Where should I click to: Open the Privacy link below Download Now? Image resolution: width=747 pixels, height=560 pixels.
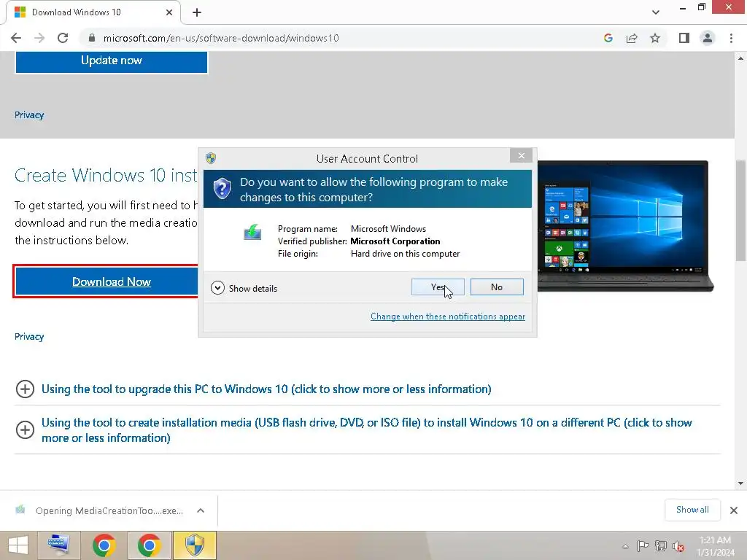29,337
